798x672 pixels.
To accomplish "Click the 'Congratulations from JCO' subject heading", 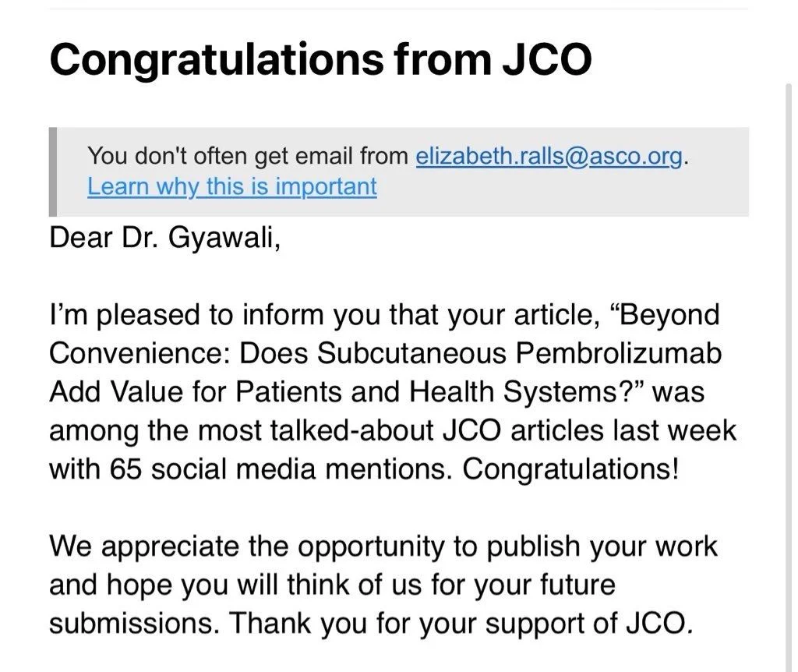I will (x=320, y=60).
